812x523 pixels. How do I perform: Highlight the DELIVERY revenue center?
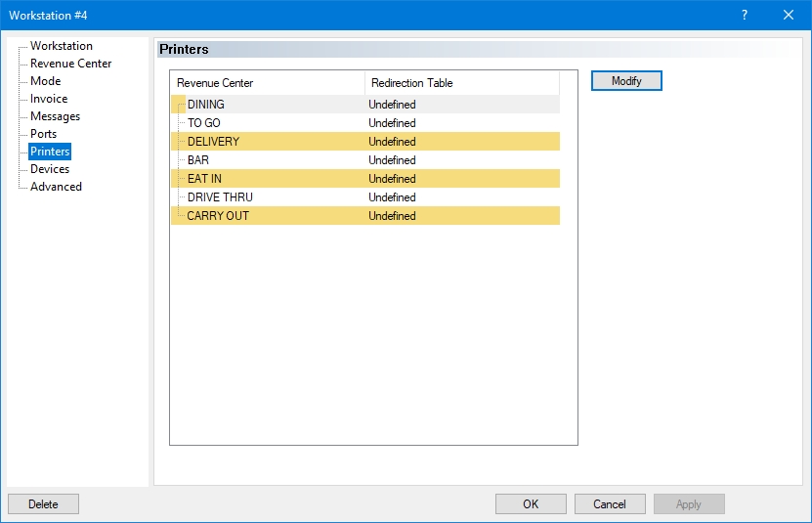(213, 142)
